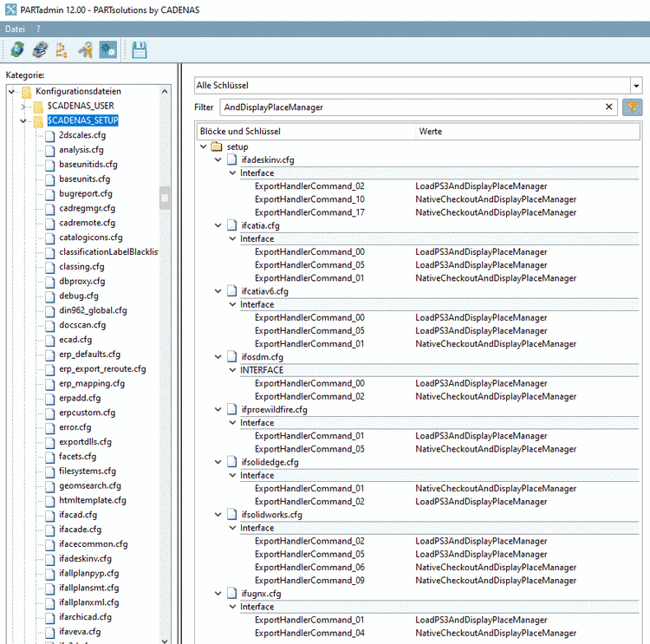The image size is (650, 644).
Task: Expand the $CADENAS_USER tree node
Action: (x=24, y=106)
